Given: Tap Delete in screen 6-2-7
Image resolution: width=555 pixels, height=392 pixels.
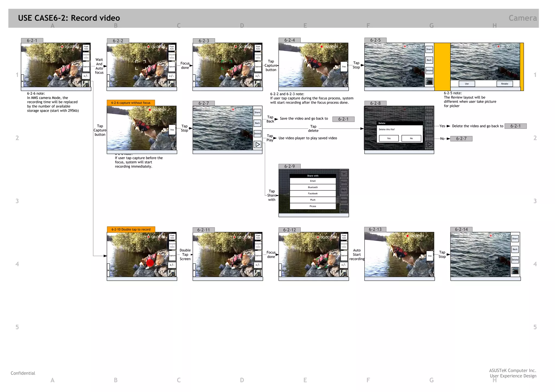Looking at the screenshot, I should [257, 133].
